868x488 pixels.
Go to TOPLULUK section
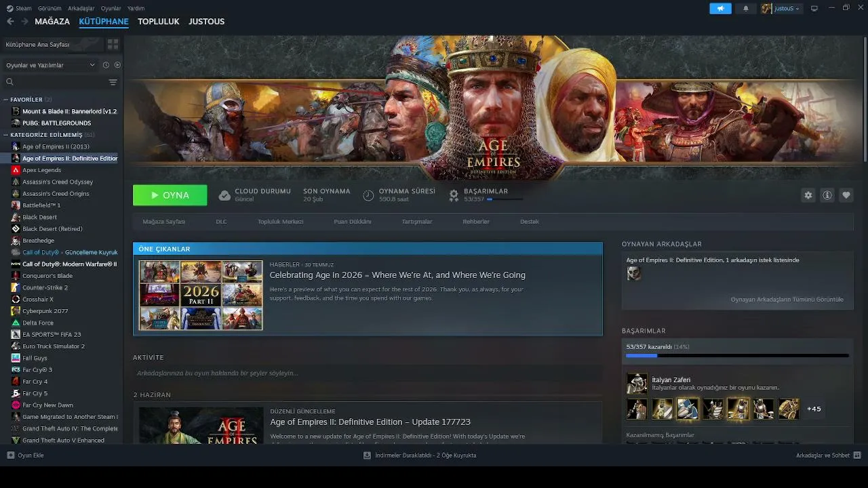(x=159, y=22)
